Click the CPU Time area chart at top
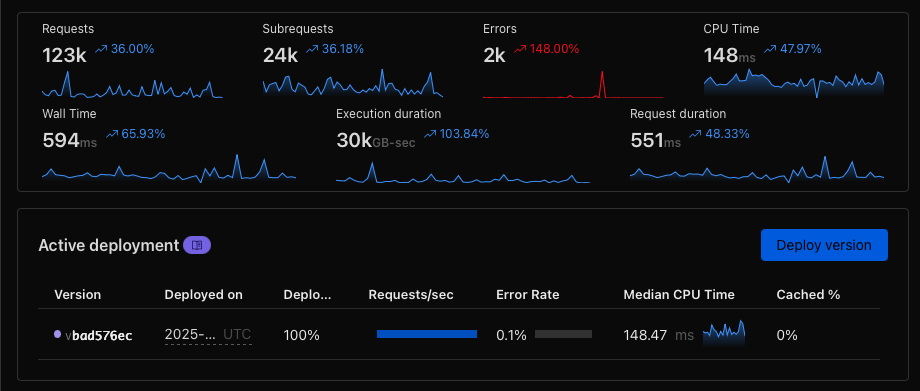Image resolution: width=920 pixels, height=391 pixels. coord(794,83)
